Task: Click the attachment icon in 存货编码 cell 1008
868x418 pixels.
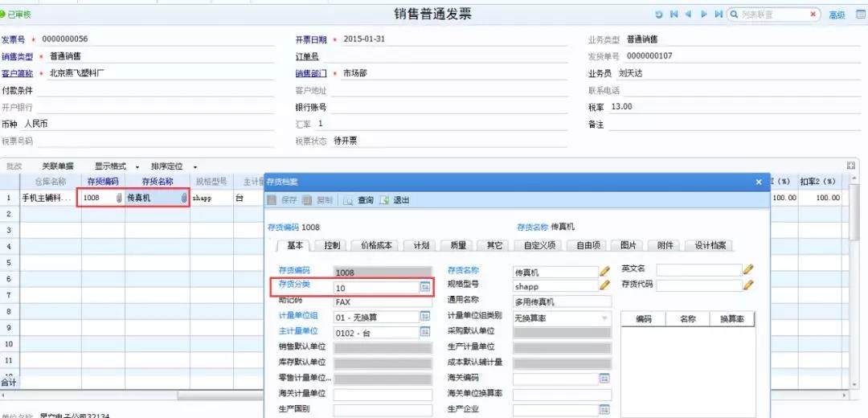Action: pos(118,198)
